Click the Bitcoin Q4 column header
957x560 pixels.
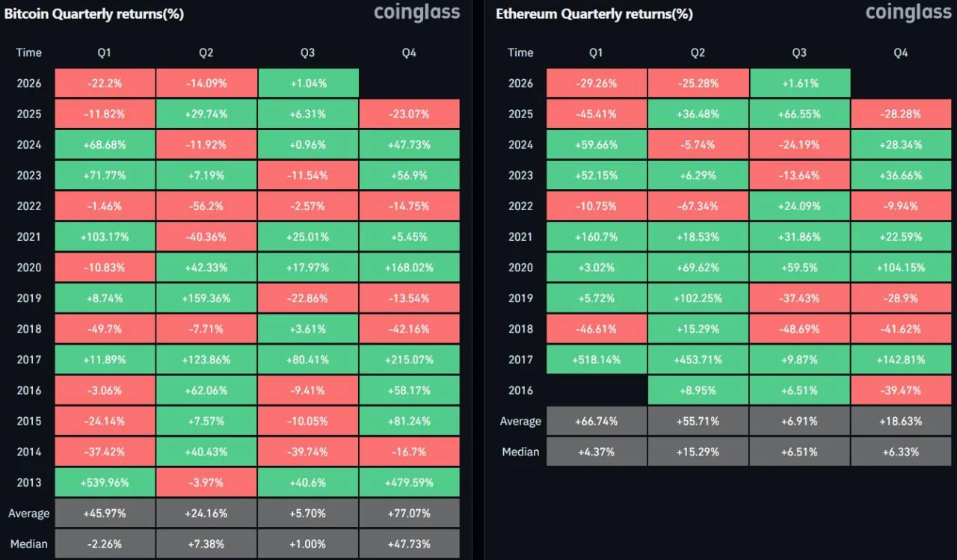pos(409,52)
